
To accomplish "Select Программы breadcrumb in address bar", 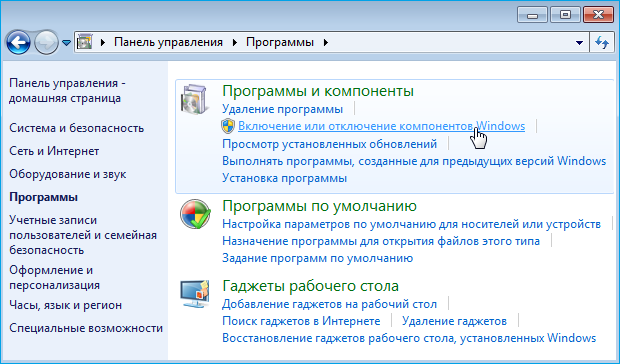I will pos(280,42).
